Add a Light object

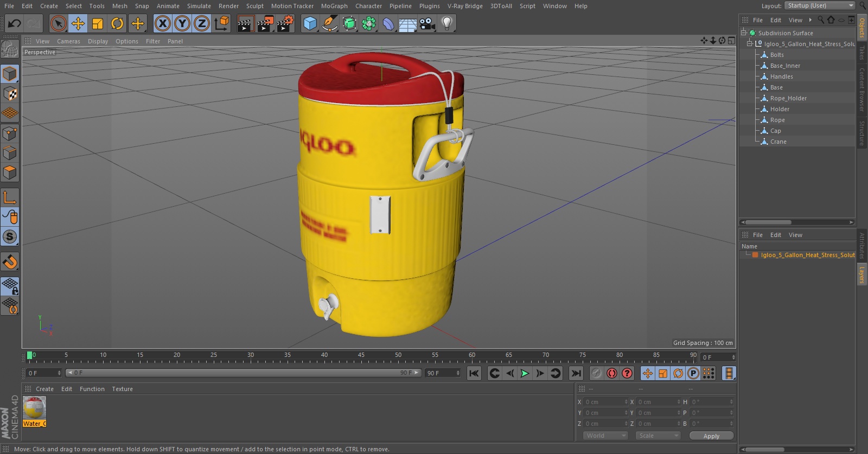click(x=446, y=23)
